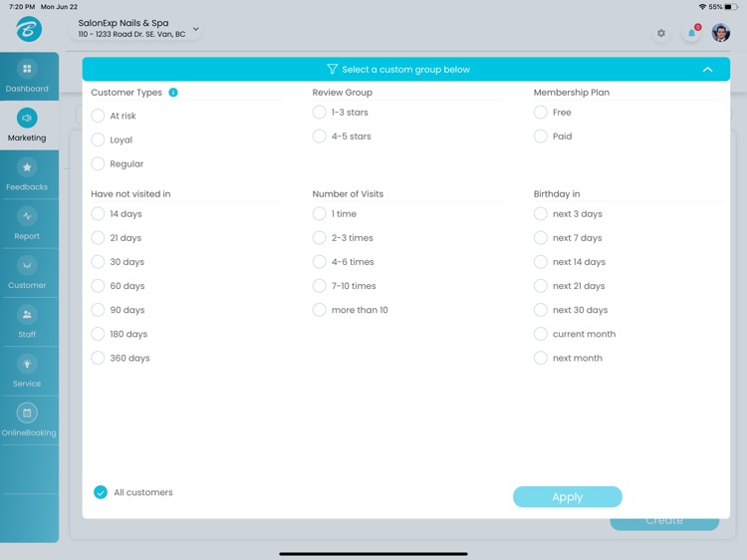This screenshot has height=560, width=747.
Task: Click the Customer Types info icon
Action: (x=173, y=93)
